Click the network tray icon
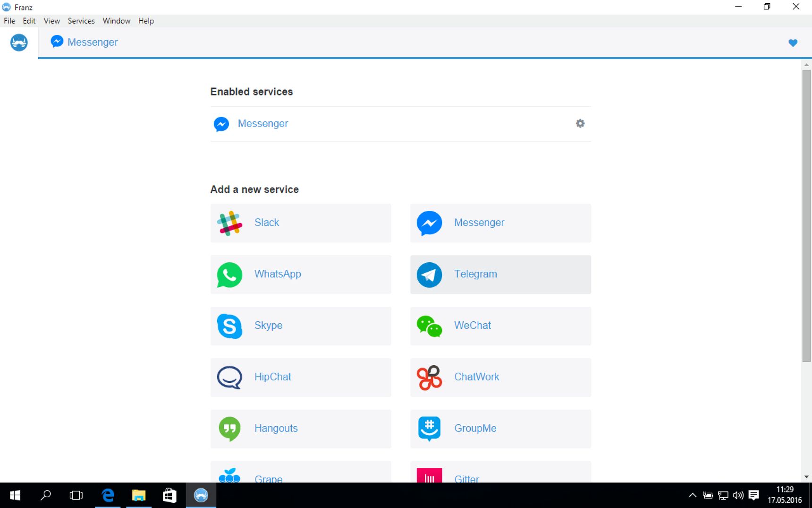Screen dimensions: 812x508 [x=723, y=495]
